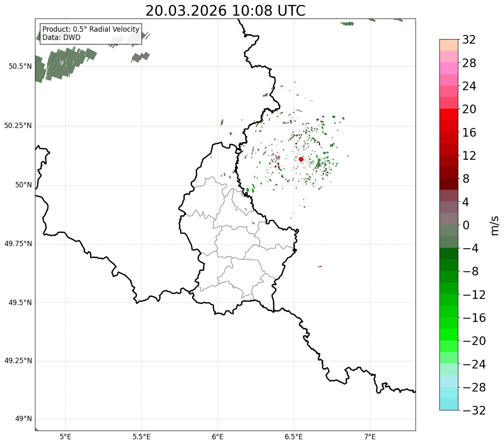
Task: Click the 49°N latitude tick label
Action: tap(23, 419)
